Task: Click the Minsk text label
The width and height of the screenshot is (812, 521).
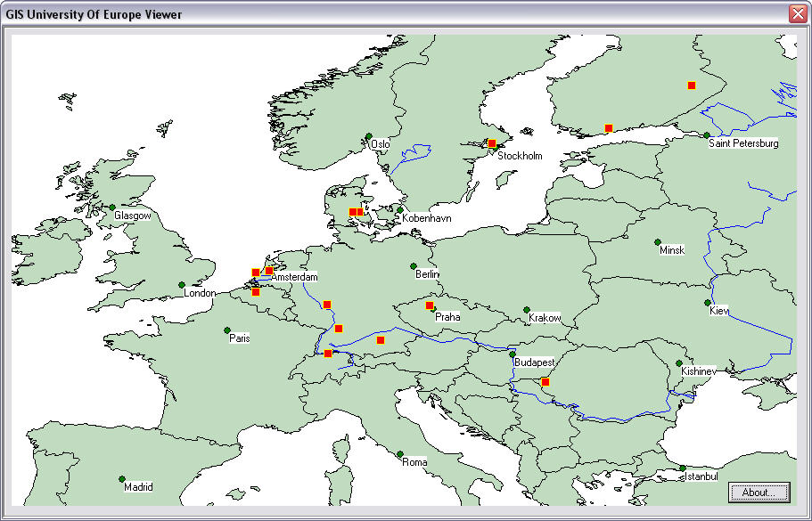Action: [x=672, y=250]
